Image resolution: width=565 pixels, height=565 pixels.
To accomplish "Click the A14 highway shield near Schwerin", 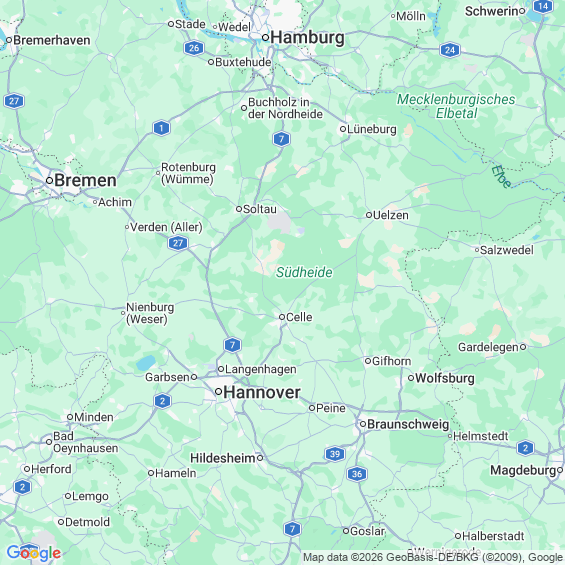I will click(x=543, y=6).
